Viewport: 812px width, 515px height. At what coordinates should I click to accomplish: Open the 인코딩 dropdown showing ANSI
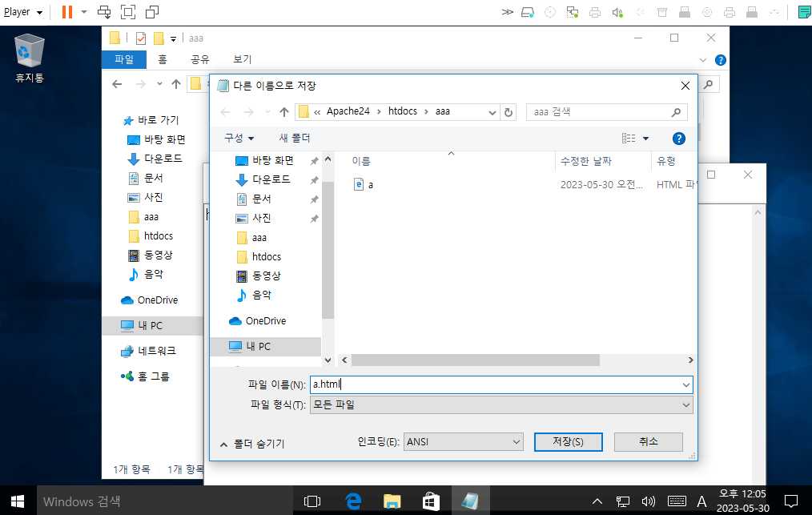464,442
